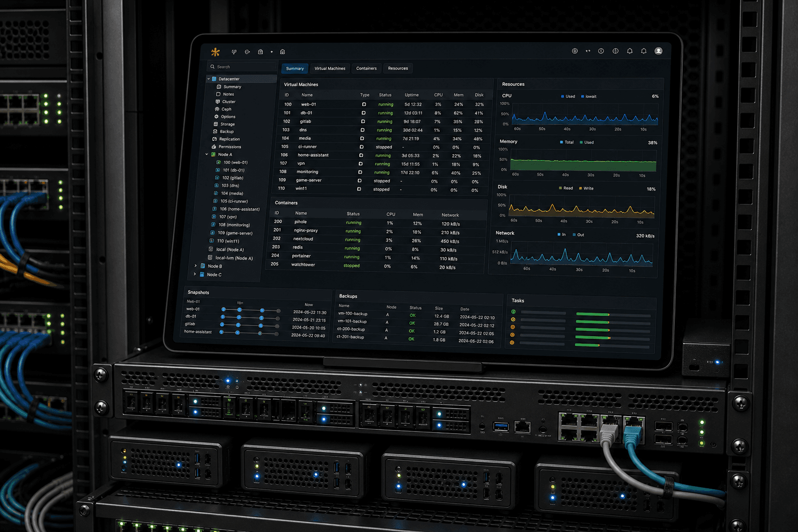Select the game-server row in Virtual Machines
The image size is (798, 532).
[x=382, y=181]
